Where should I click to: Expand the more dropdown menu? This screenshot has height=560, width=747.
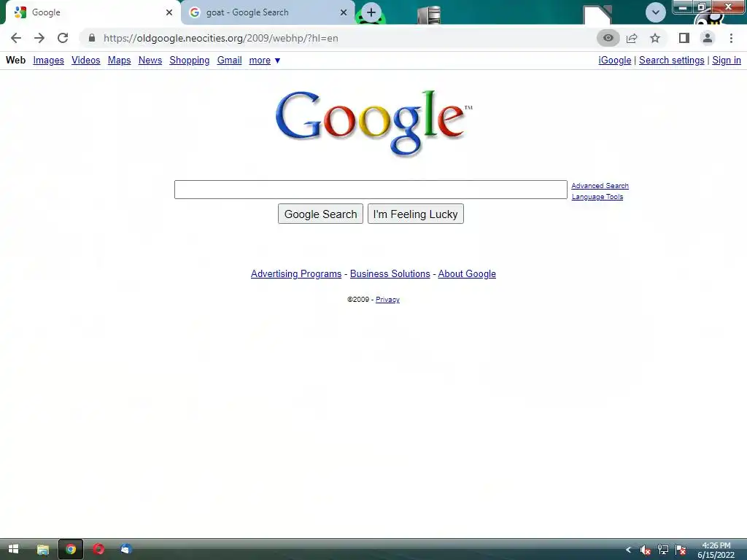click(264, 60)
